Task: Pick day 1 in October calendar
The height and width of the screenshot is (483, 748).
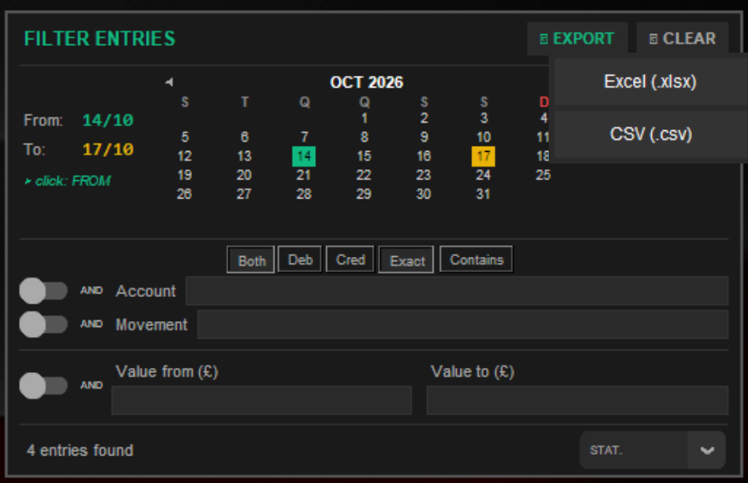Action: tap(364, 118)
